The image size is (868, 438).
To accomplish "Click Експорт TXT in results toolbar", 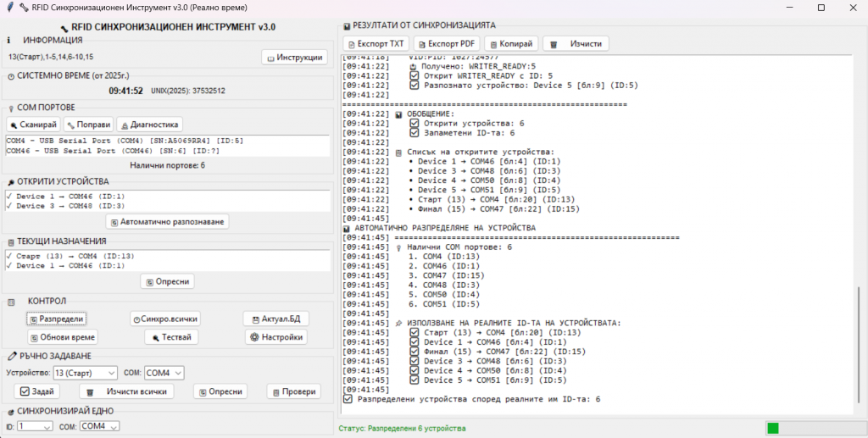I will pyautogui.click(x=376, y=43).
